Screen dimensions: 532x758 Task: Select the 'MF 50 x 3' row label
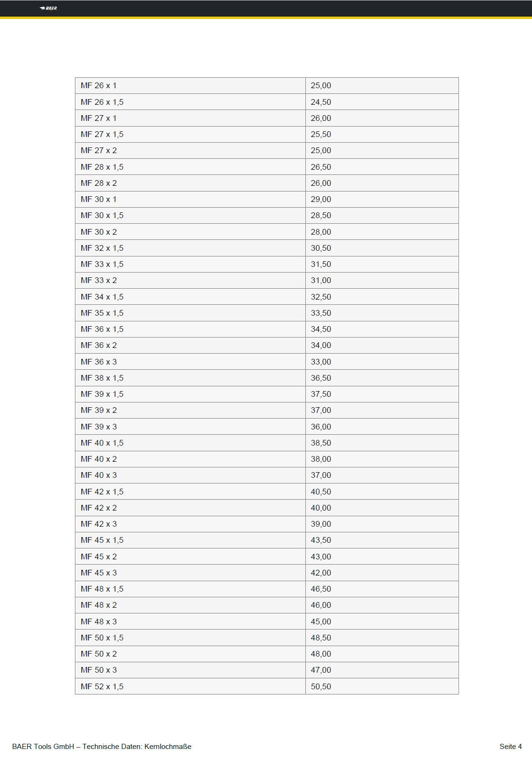pyautogui.click(x=99, y=670)
